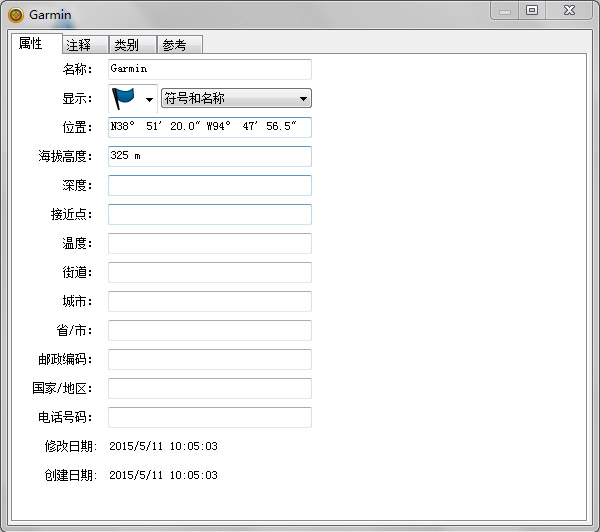Expand the 符号和名称 display dropdown
600x532 pixels.
click(x=236, y=98)
